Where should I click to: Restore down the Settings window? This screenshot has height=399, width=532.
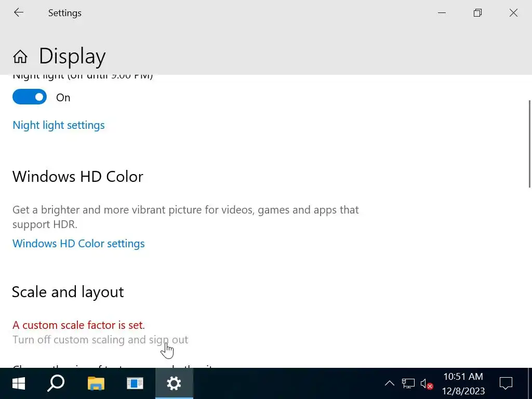point(478,13)
